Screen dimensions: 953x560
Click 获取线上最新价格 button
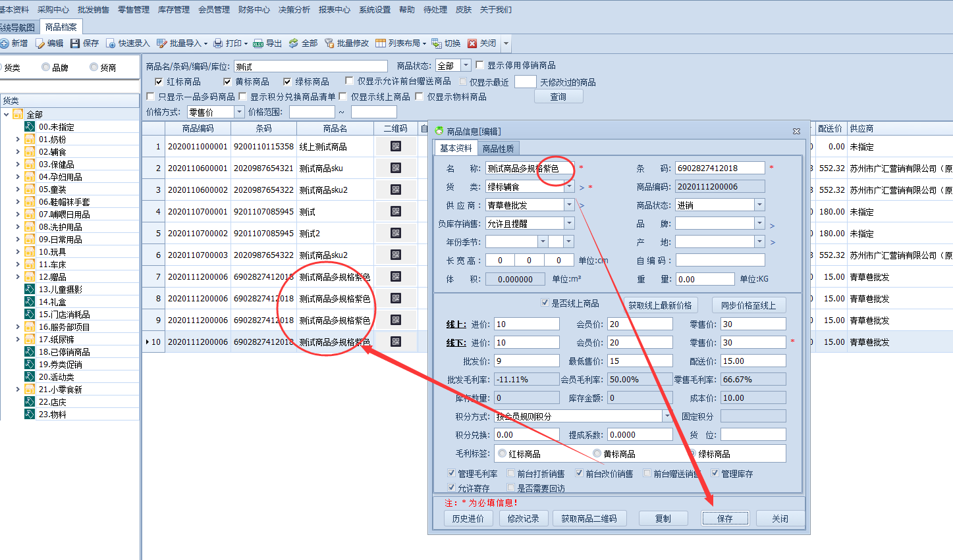(x=660, y=305)
